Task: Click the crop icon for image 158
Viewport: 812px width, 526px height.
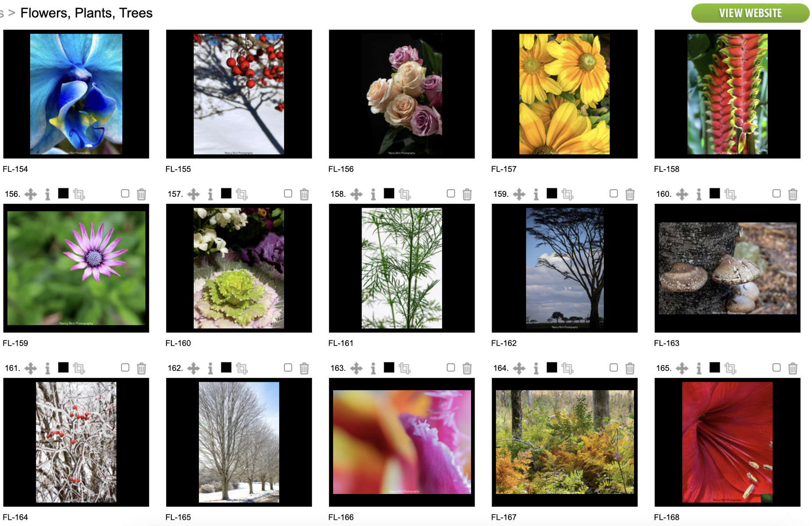Action: coord(404,194)
